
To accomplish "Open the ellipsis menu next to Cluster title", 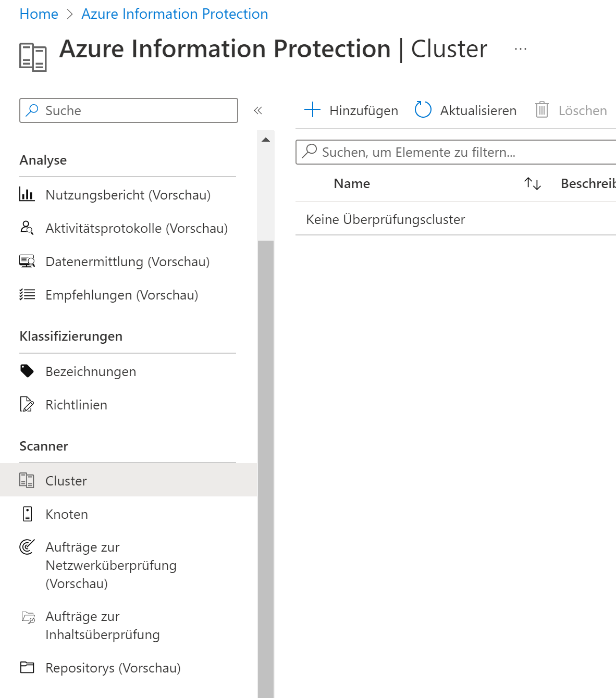I will [520, 48].
